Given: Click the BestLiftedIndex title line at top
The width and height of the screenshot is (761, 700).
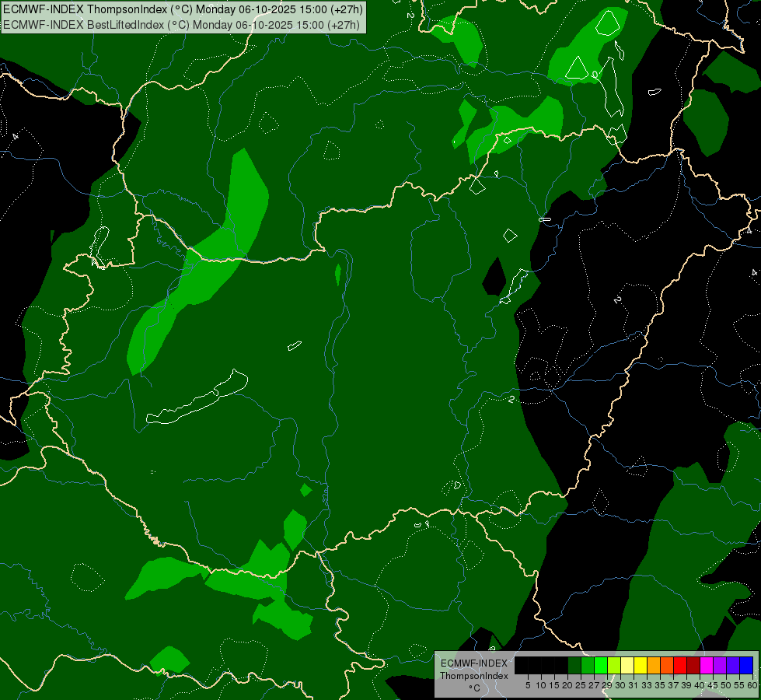Looking at the screenshot, I should click(182, 25).
